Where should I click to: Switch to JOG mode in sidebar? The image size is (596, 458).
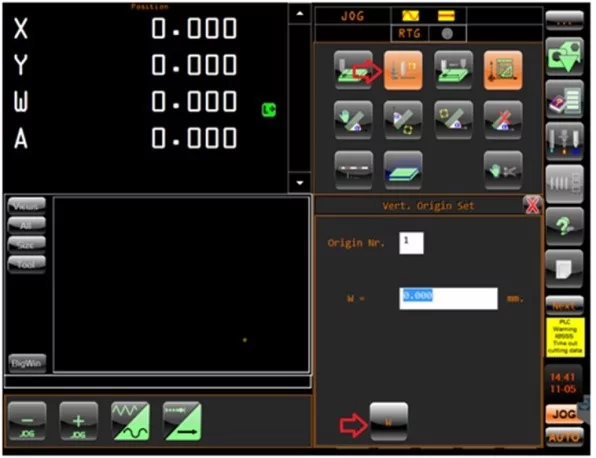(x=564, y=414)
